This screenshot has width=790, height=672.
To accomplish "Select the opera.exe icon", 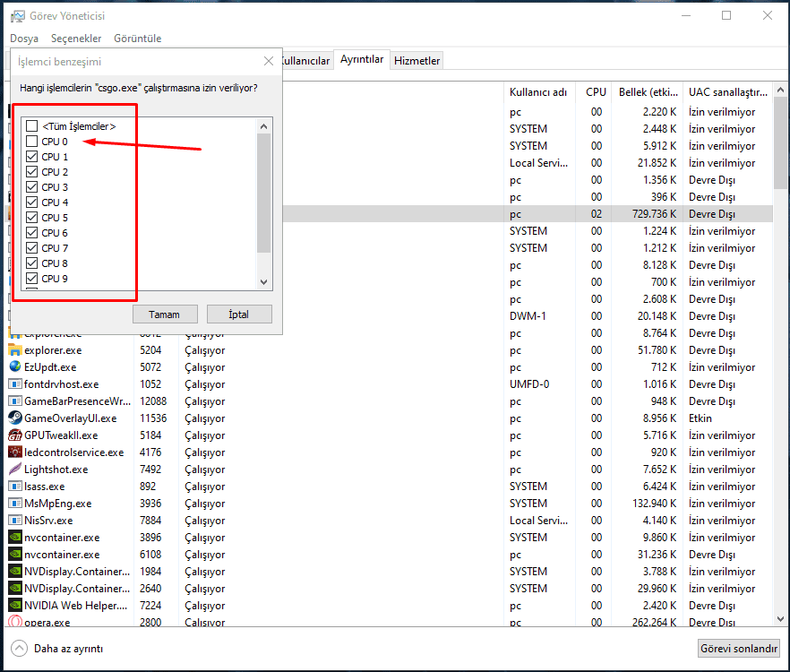I will tap(15, 622).
